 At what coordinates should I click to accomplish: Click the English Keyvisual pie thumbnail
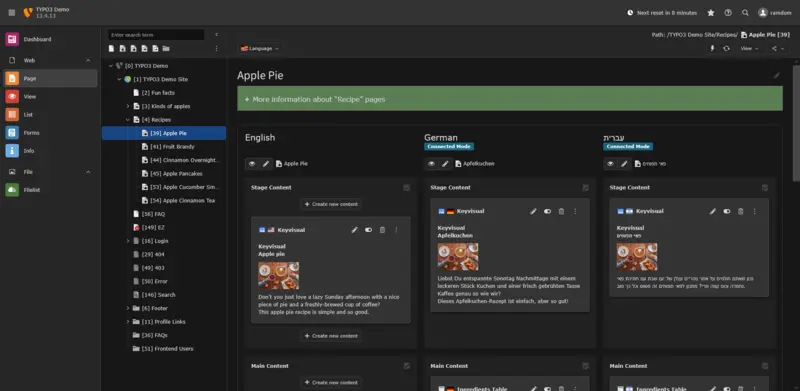[x=279, y=276]
